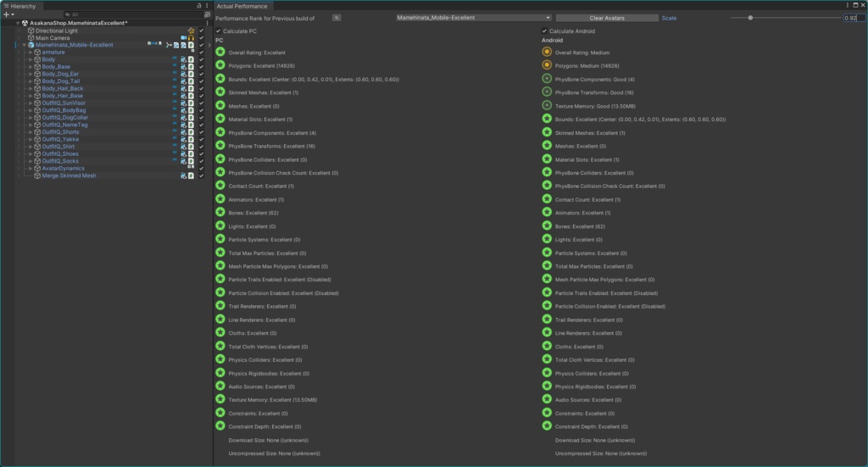Click the PC Overall Rating Excellent star icon

pos(220,53)
